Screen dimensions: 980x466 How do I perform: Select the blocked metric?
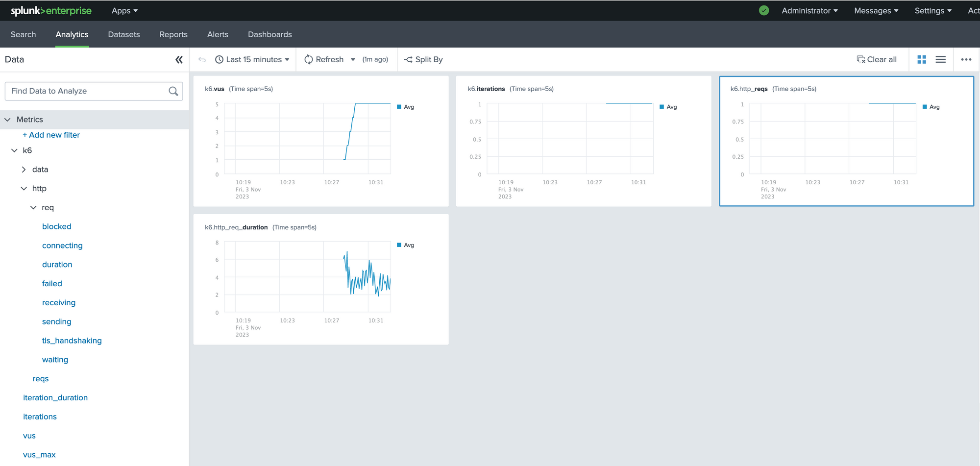tap(57, 226)
